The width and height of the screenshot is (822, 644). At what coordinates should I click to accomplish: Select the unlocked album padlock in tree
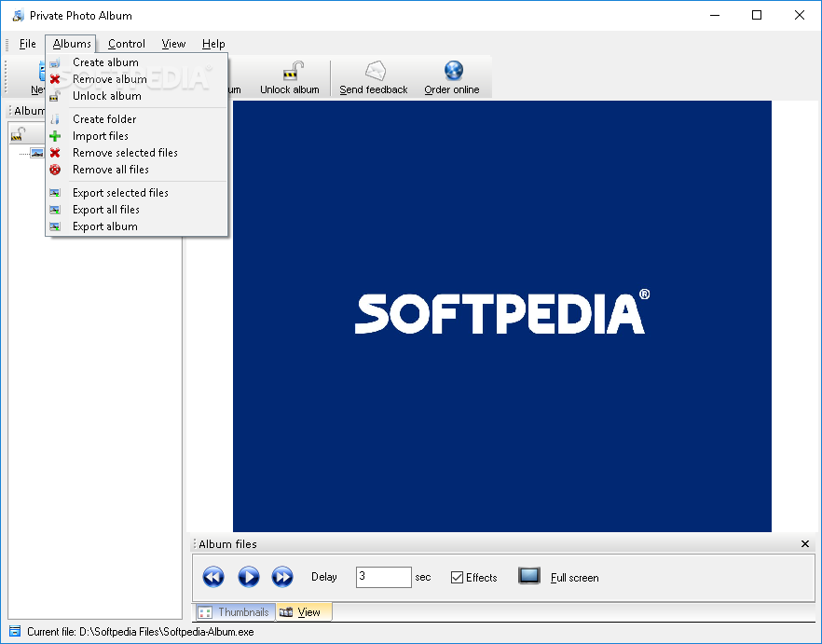pyautogui.click(x=19, y=134)
